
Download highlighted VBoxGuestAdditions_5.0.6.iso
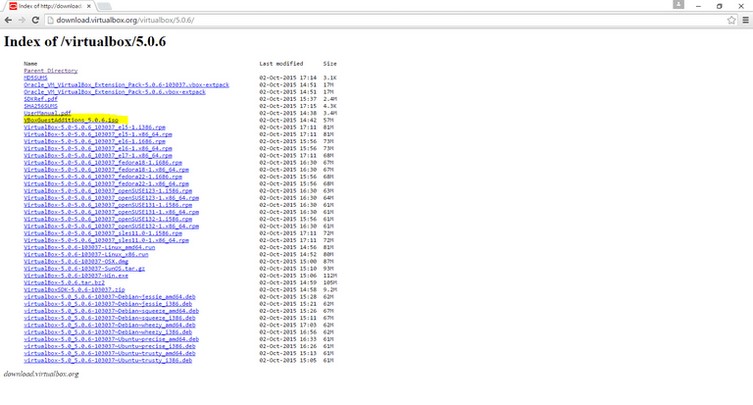71,120
